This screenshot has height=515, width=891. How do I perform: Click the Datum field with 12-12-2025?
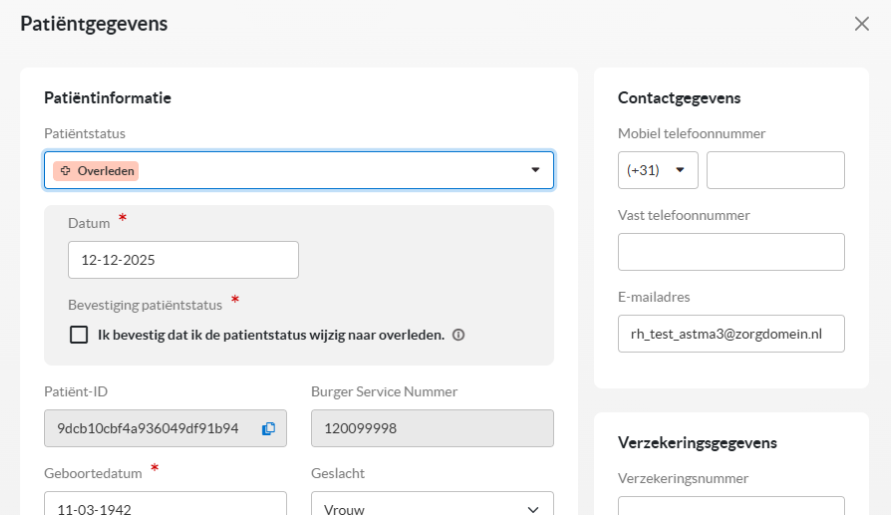pyautogui.click(x=183, y=260)
